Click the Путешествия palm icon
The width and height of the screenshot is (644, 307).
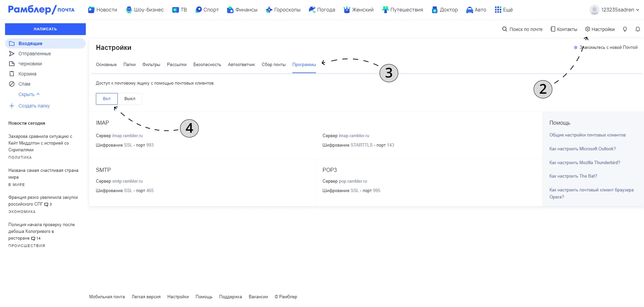385,10
